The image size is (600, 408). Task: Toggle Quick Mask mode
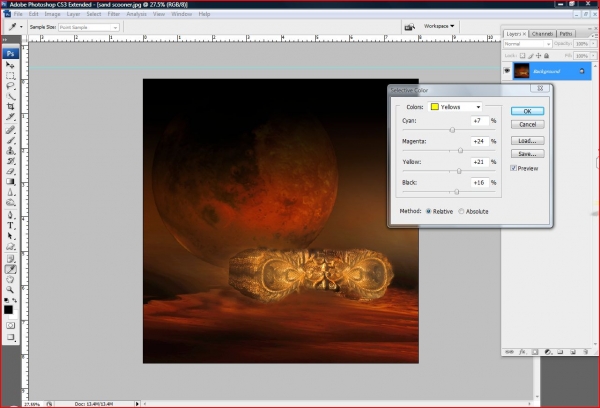pyautogui.click(x=10, y=326)
